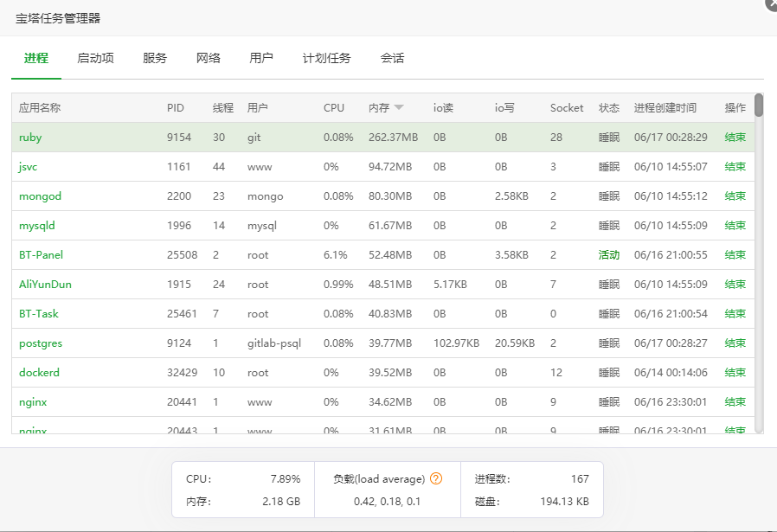Switch to the 启动项 tab
The width and height of the screenshot is (777, 532).
(95, 59)
